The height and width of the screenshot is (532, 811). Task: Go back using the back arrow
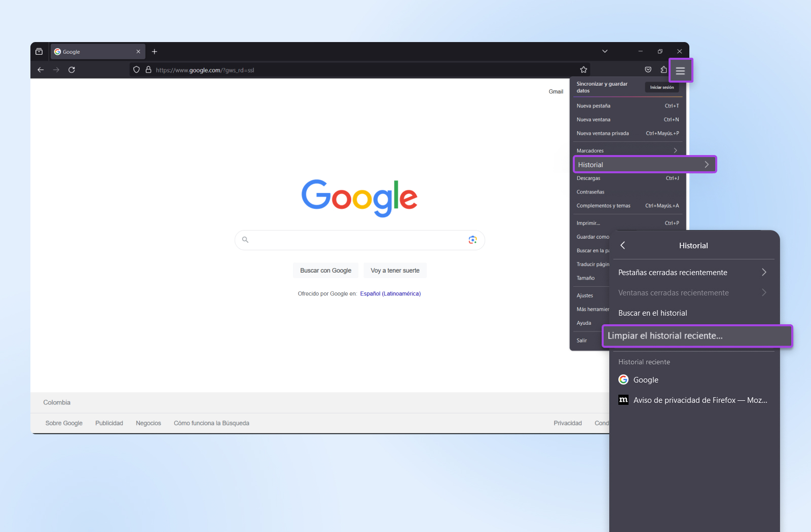pos(41,70)
